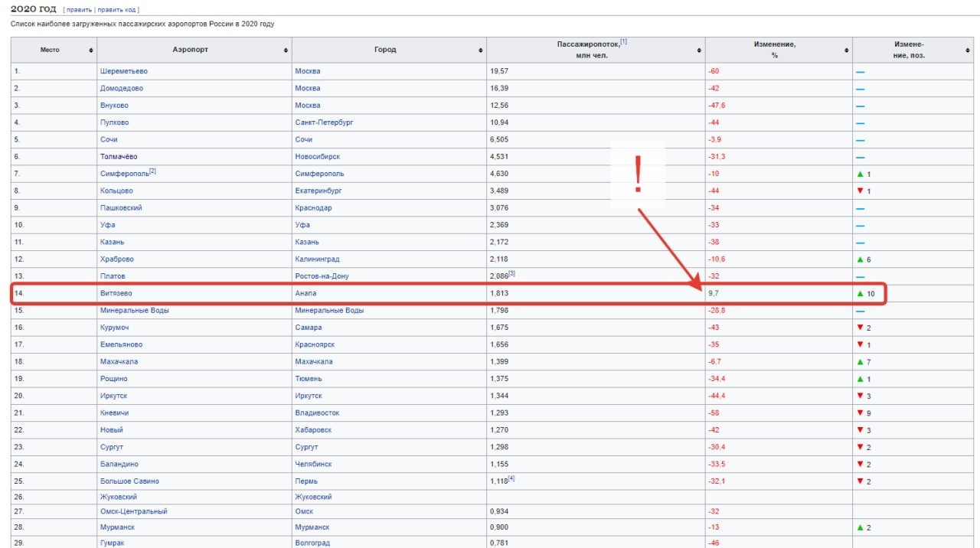Open footnote [2] beside Симферополь airport
Image resolution: width=980 pixels, height=548 pixels.
point(152,171)
